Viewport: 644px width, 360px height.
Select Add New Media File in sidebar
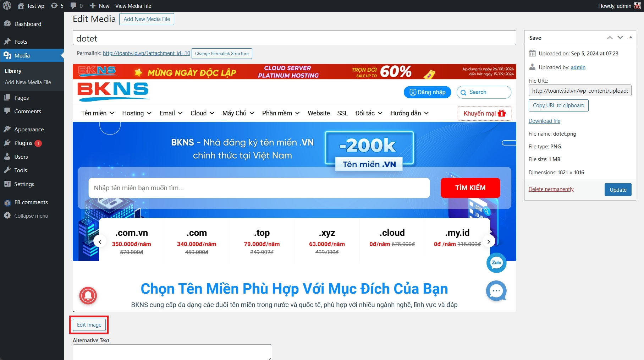coord(28,82)
